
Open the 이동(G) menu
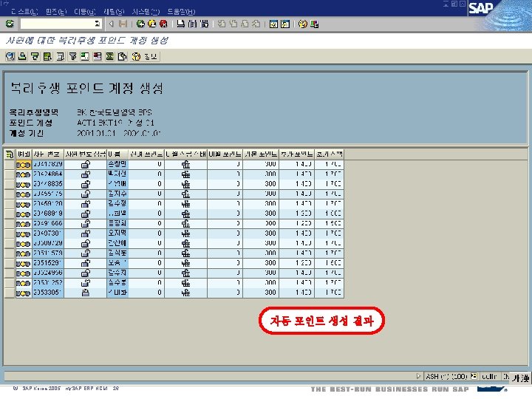(85, 12)
